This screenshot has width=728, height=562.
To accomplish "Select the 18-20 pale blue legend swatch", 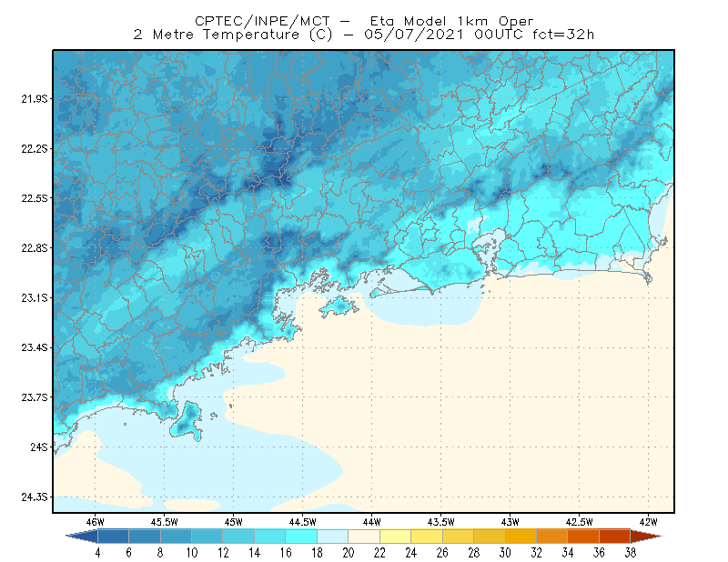I will click(x=332, y=537).
